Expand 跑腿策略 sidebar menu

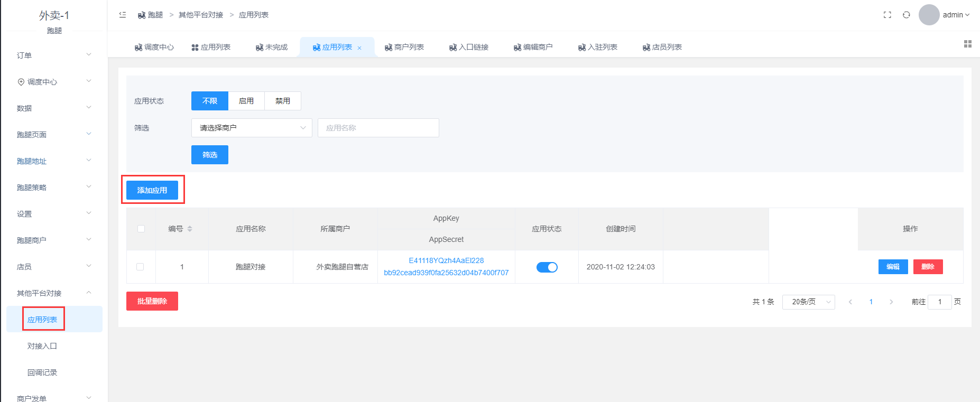coord(54,187)
